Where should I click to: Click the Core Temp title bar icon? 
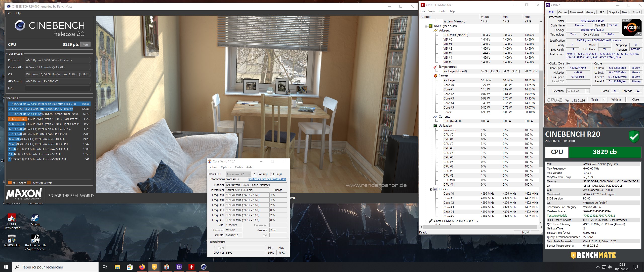tap(210, 161)
